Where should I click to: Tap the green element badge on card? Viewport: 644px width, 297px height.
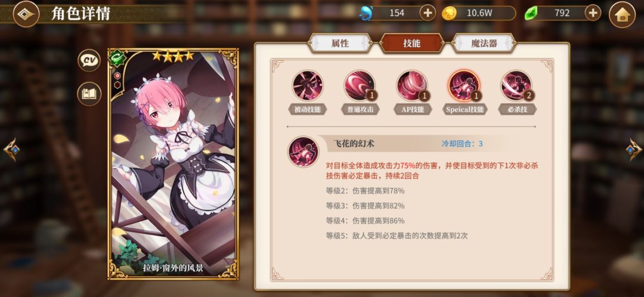click(x=116, y=57)
